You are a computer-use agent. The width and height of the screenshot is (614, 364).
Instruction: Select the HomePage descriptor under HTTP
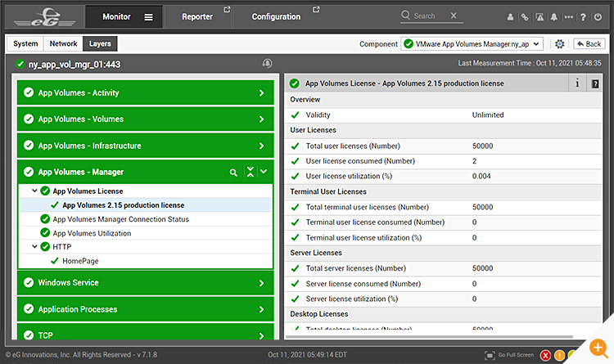[x=80, y=261]
